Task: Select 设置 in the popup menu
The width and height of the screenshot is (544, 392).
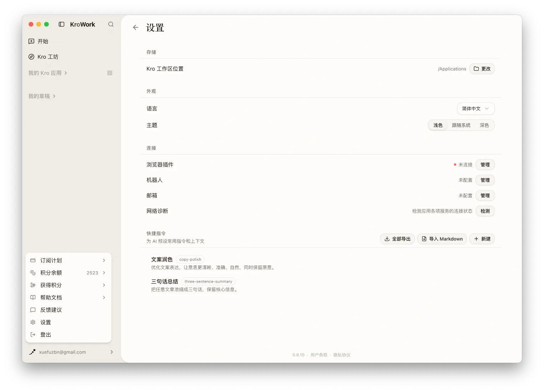Action: 68,323
